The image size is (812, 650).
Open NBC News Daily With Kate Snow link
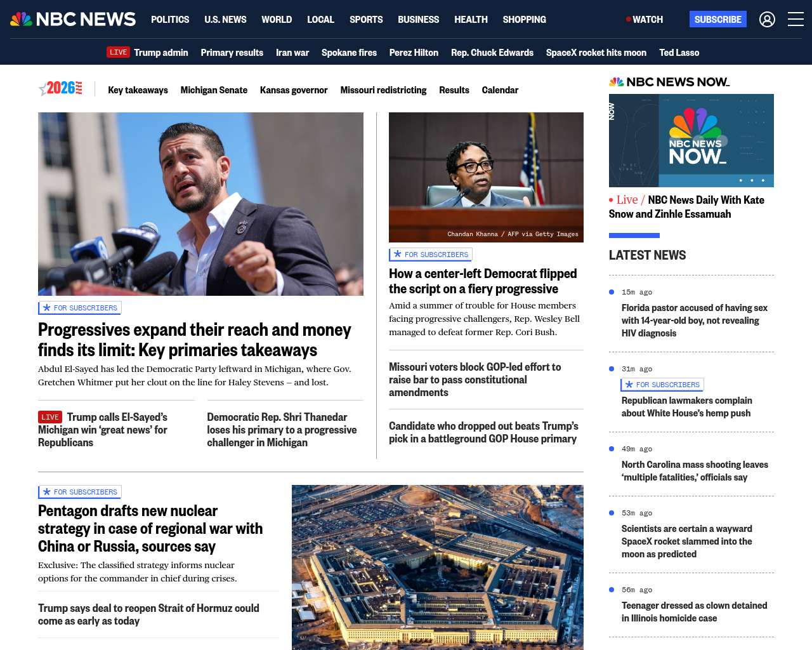tap(686, 207)
